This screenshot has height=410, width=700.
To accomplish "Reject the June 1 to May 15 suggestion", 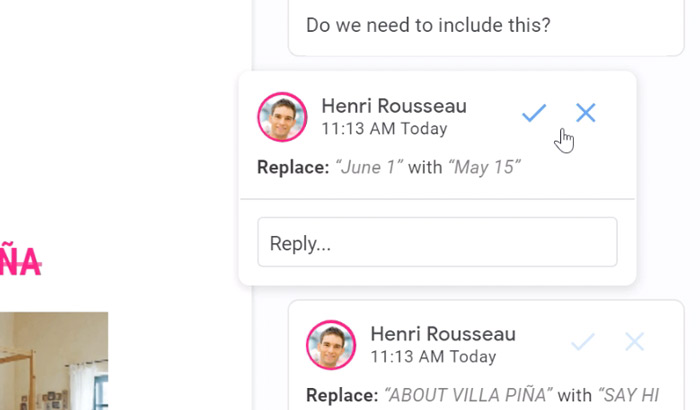I will (586, 113).
